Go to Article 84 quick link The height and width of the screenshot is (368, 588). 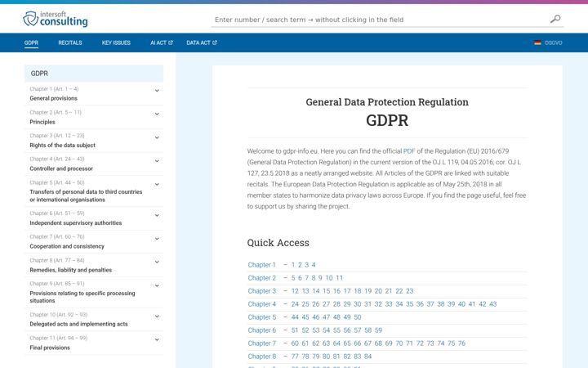(x=367, y=357)
